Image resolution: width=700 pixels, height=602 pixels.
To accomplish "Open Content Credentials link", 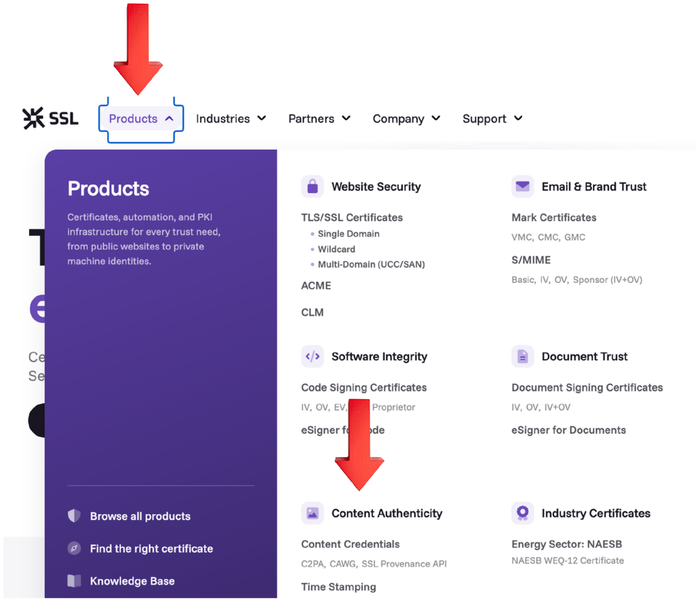I will click(x=350, y=544).
